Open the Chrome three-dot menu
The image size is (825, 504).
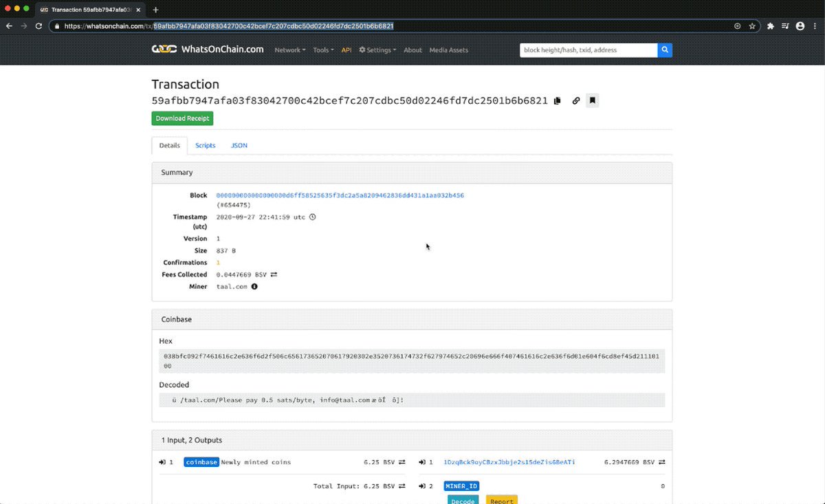click(815, 26)
